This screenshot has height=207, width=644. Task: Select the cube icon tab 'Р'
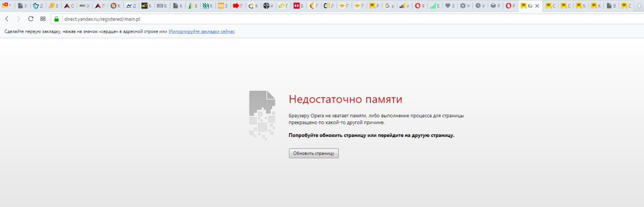496,6
